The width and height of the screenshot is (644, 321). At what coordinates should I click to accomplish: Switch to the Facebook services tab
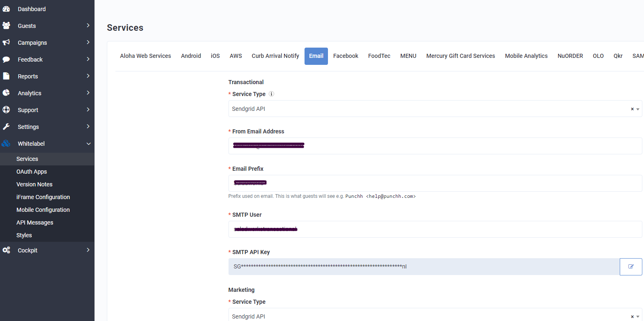tap(346, 56)
